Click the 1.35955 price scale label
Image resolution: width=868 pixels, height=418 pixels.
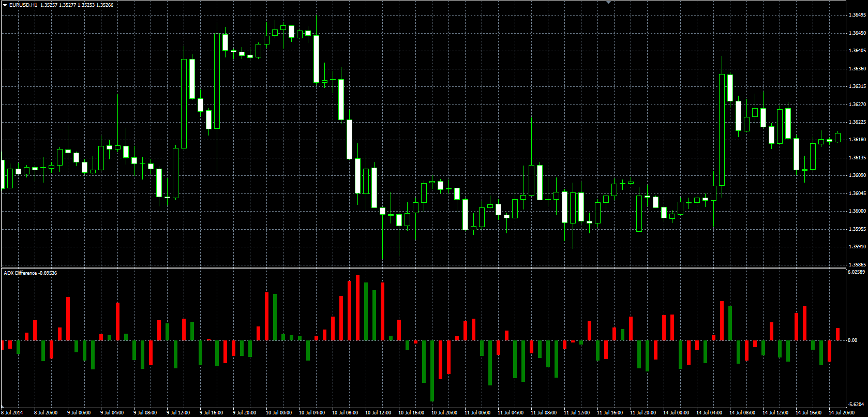(x=857, y=229)
